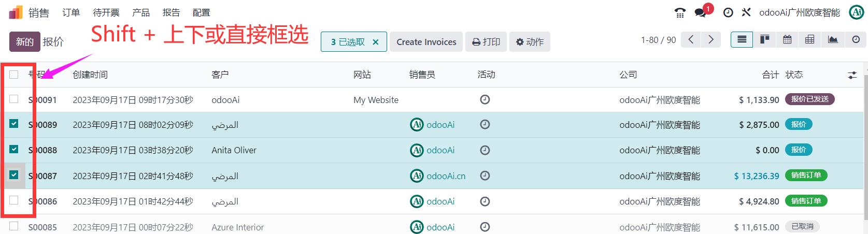This screenshot has height=234, width=868.
Task: Click My Website cell in S00091
Action: pyautogui.click(x=376, y=100)
